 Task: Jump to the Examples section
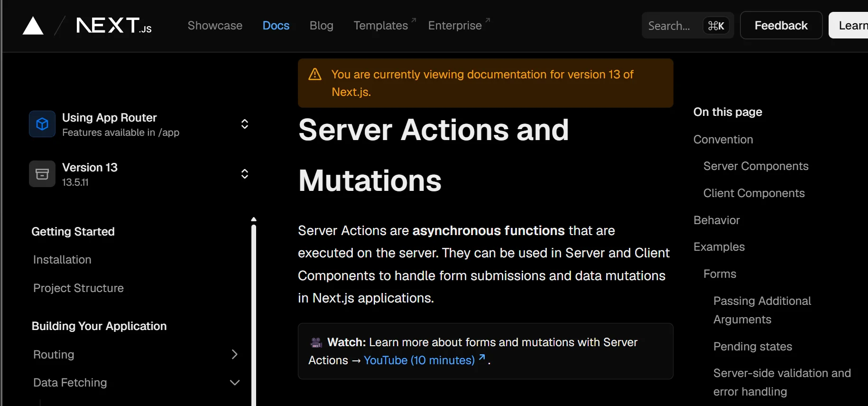tap(719, 247)
